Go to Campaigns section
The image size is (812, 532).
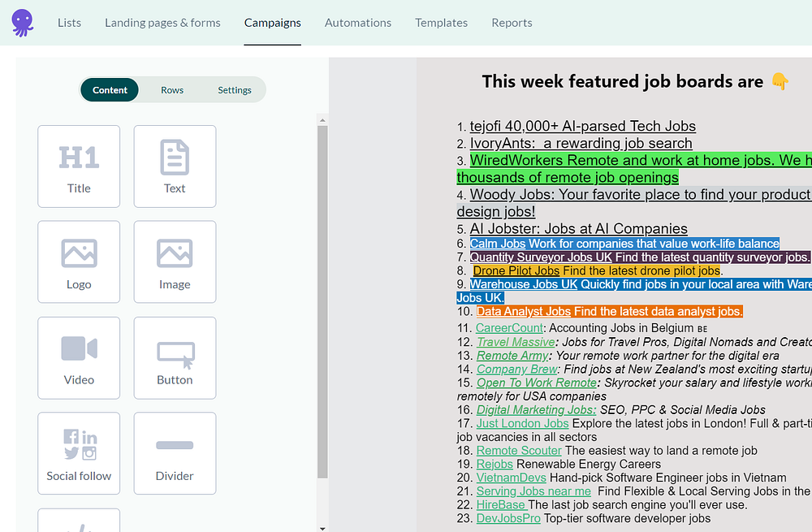click(272, 23)
